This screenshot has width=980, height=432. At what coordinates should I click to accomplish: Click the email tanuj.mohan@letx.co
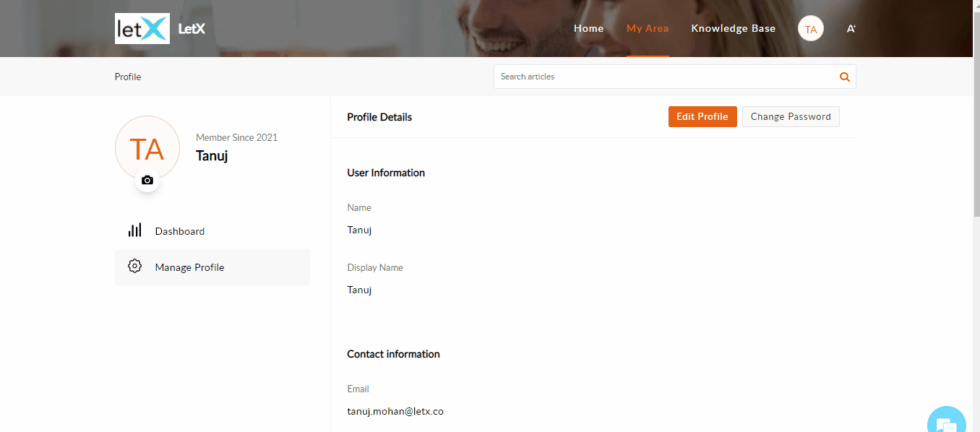pos(395,412)
